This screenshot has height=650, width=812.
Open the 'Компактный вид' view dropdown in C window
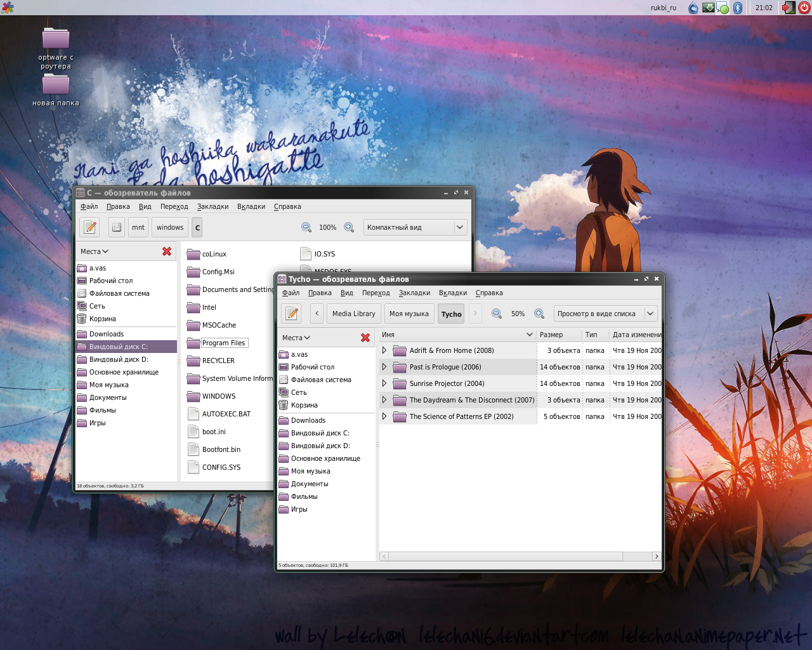click(416, 227)
